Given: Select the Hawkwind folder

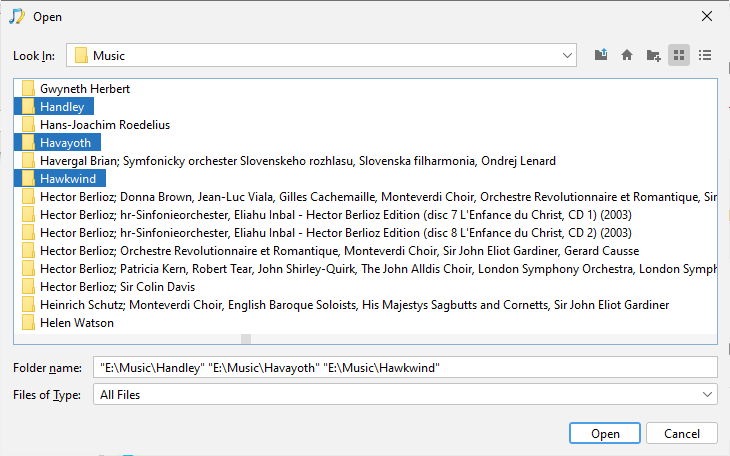Looking at the screenshot, I should 67,179.
